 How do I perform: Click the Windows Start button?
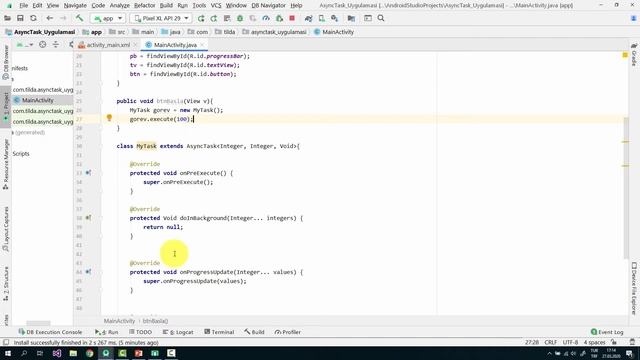[x=8, y=353]
